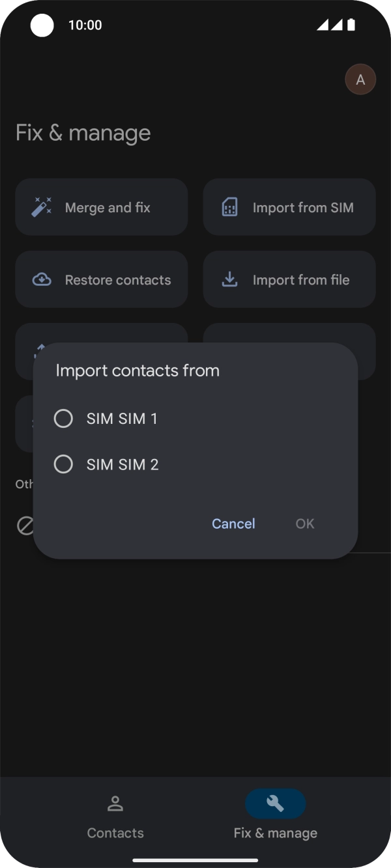Open the Import from file card

coord(289,279)
